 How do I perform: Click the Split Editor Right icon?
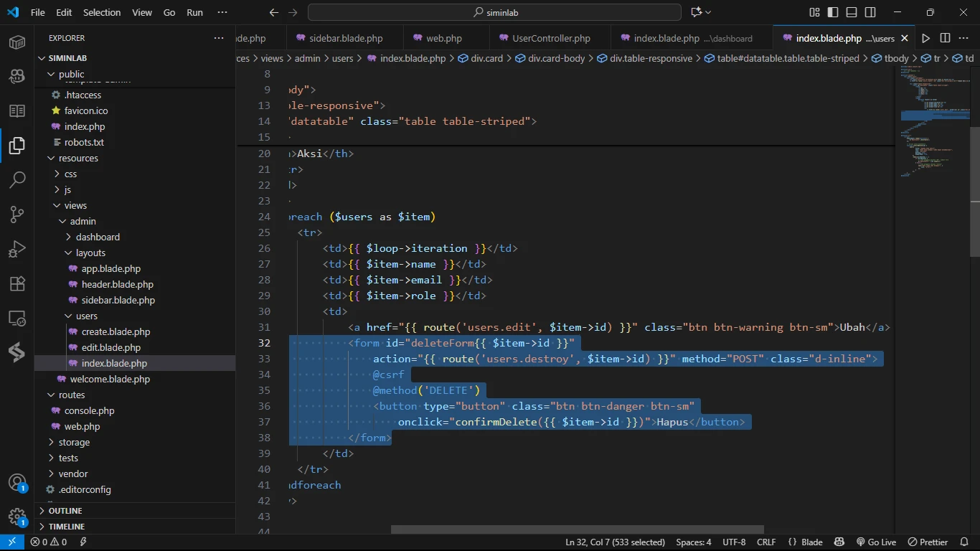(x=945, y=38)
